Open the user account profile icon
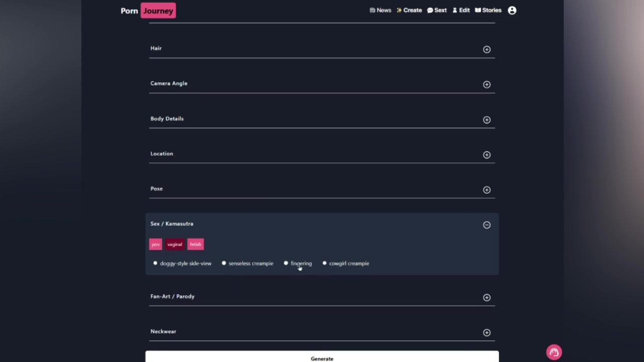 pos(512,11)
